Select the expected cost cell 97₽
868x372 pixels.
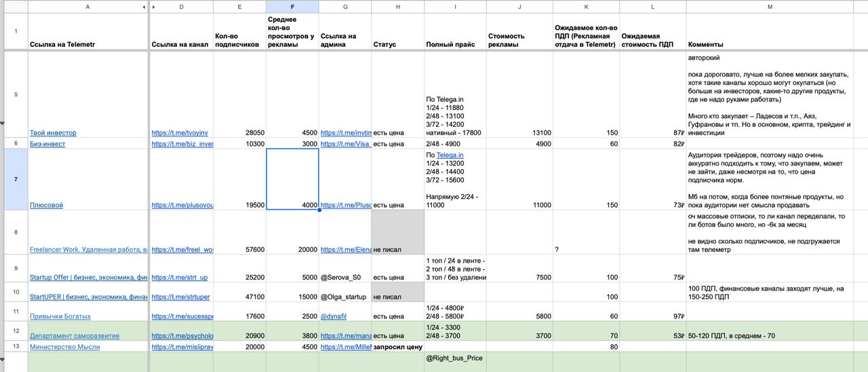(x=652, y=312)
